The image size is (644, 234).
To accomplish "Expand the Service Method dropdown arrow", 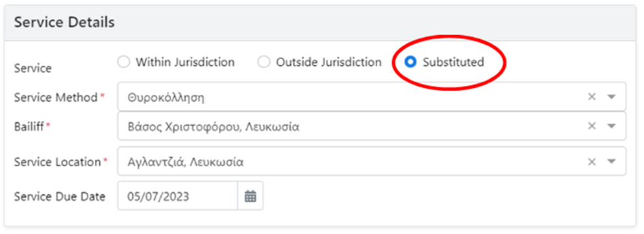I will click(612, 97).
